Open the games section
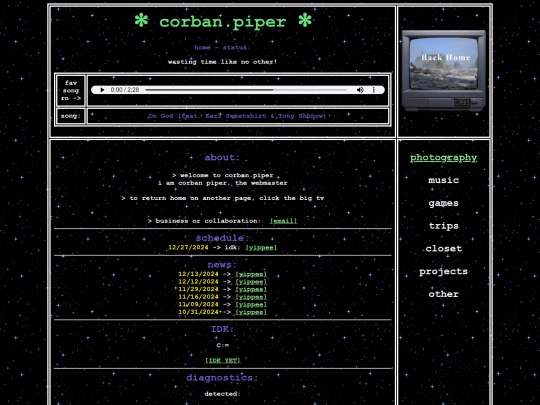540x405 pixels. pyautogui.click(x=444, y=203)
